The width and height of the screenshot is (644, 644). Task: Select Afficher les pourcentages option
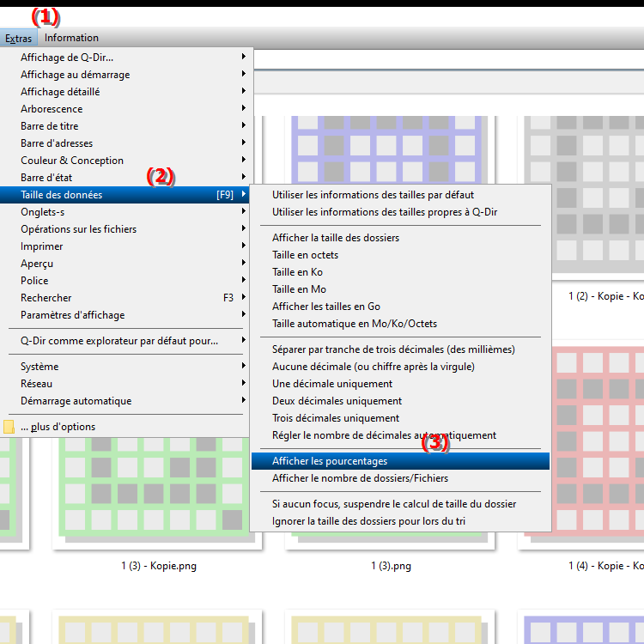pyautogui.click(x=330, y=461)
